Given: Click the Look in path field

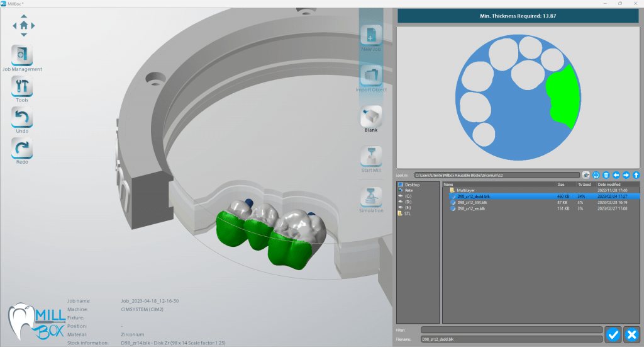Looking at the screenshot, I should (x=497, y=175).
